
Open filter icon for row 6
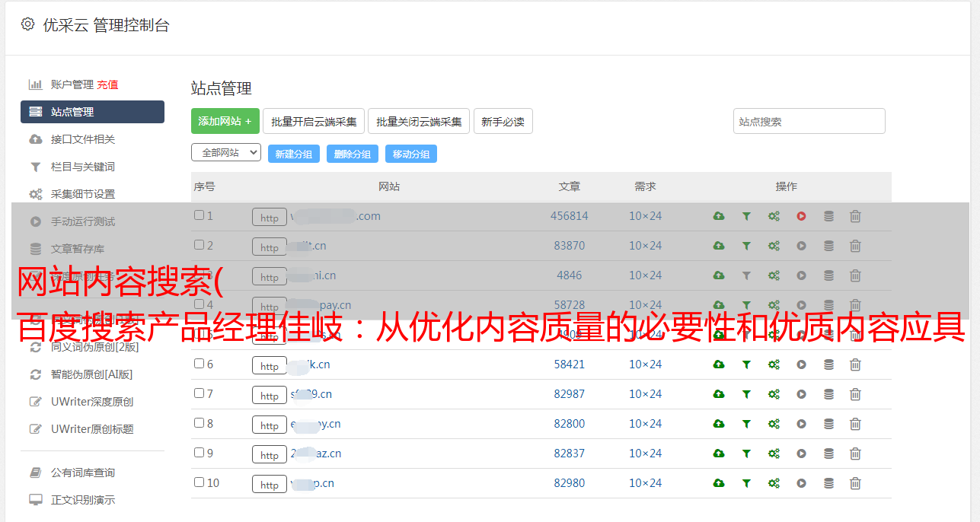click(x=746, y=364)
